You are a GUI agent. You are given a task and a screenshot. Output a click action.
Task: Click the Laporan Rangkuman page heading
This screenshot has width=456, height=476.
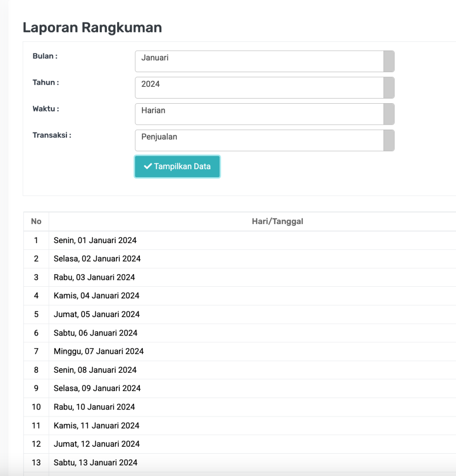coord(92,27)
